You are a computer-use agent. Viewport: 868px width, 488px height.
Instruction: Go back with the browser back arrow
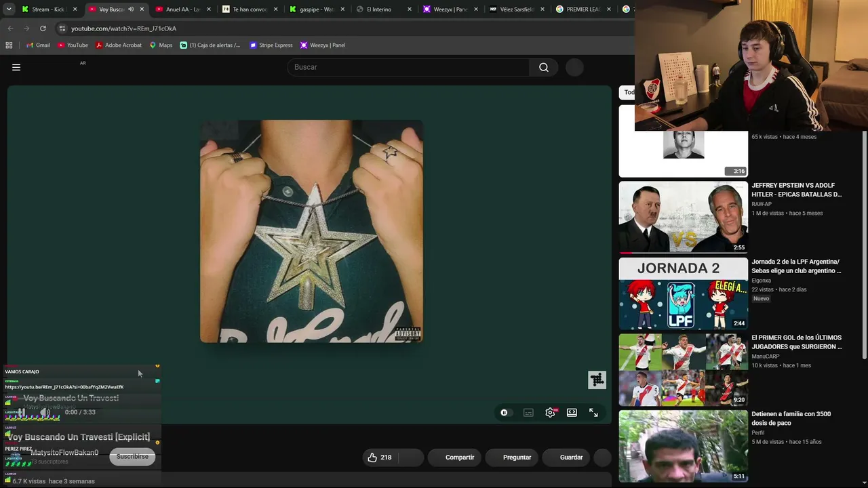tap(10, 28)
